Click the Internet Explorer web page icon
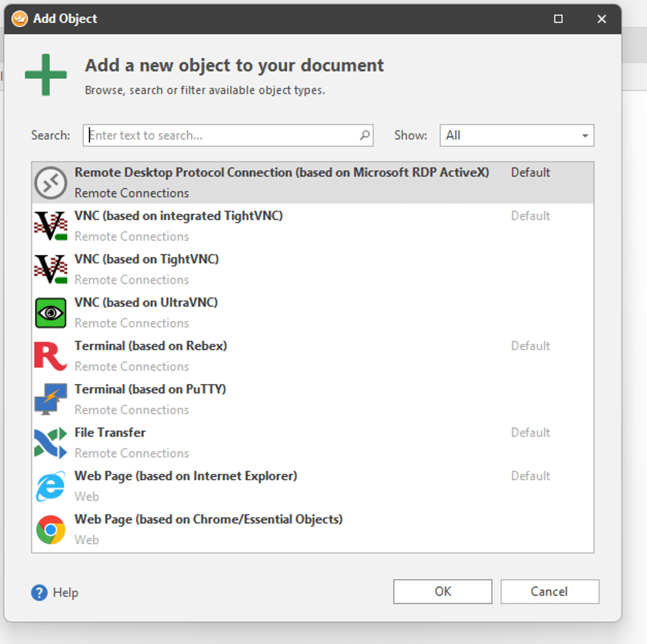647x644 pixels. [50, 486]
